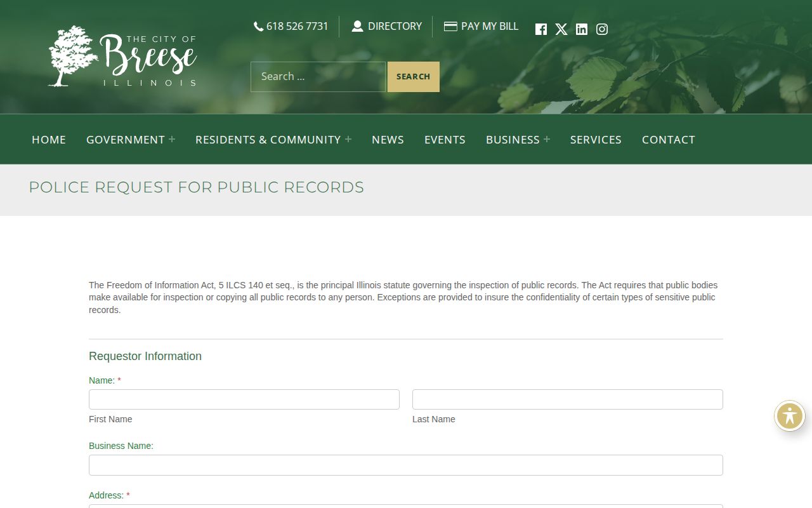Go to the News menu item
The height and width of the screenshot is (508, 812).
pyautogui.click(x=388, y=140)
